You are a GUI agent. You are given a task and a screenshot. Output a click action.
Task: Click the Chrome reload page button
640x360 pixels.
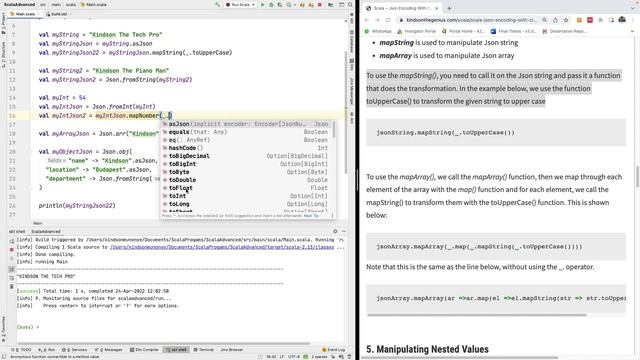click(388, 20)
